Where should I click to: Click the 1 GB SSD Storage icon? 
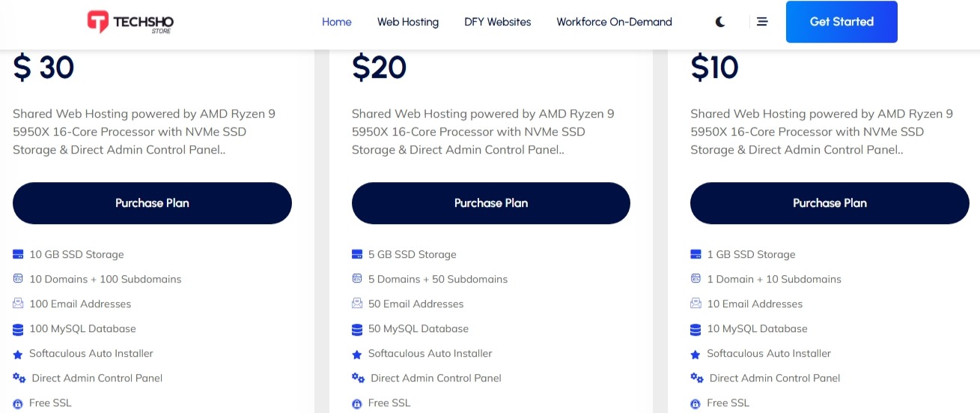point(696,255)
